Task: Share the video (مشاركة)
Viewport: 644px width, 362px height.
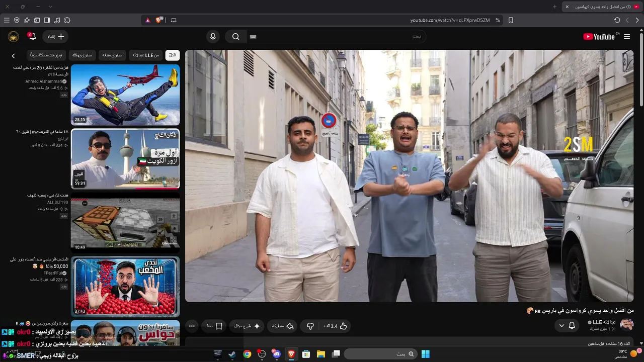Action: point(283,326)
